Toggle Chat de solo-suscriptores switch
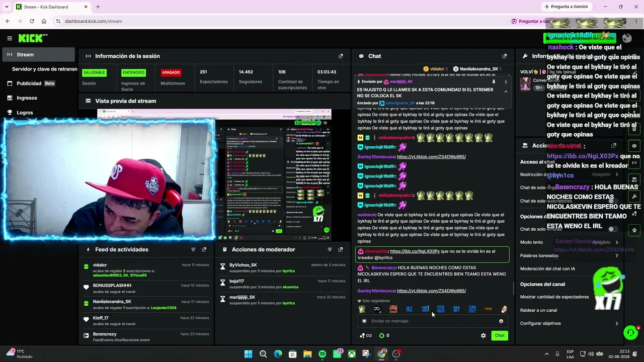The height and width of the screenshot is (362, 644). coord(612,201)
